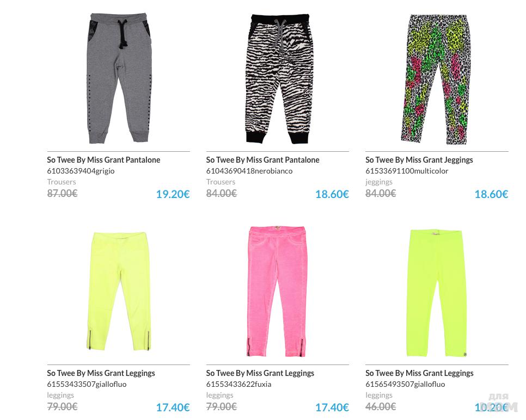Click the 61565493507giallofluo Leggings title

[x=419, y=373]
